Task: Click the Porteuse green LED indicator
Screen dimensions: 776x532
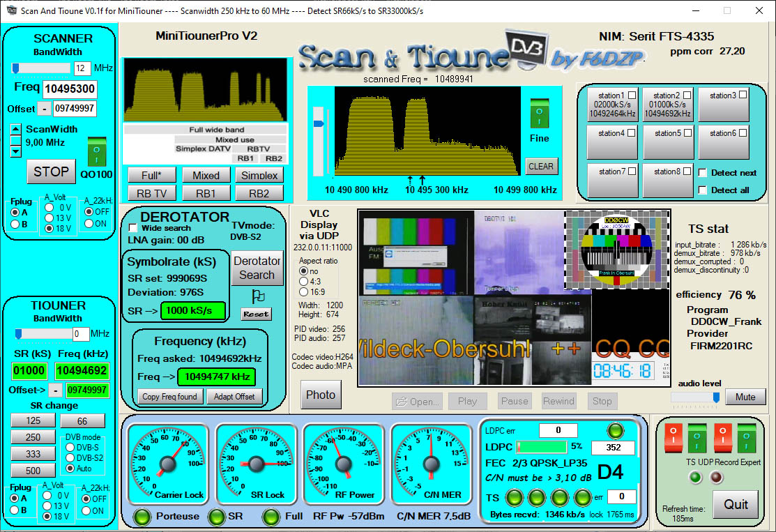Action: click(x=142, y=517)
